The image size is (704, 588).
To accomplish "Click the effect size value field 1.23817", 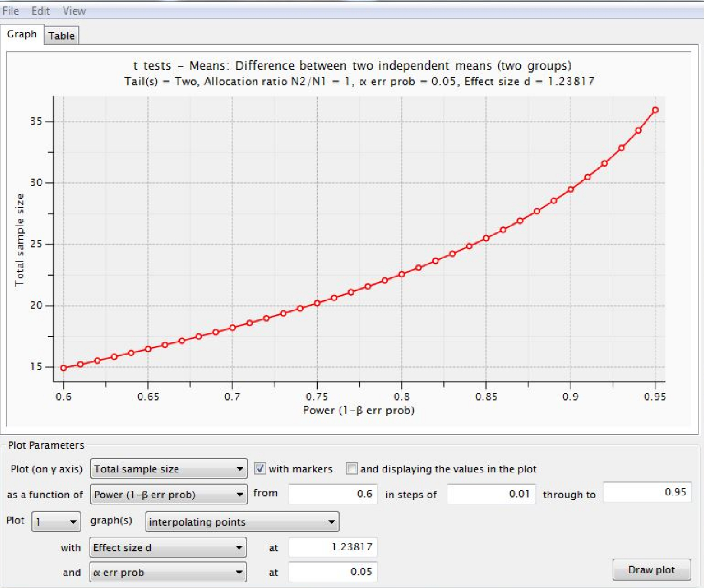I will pos(333,548).
